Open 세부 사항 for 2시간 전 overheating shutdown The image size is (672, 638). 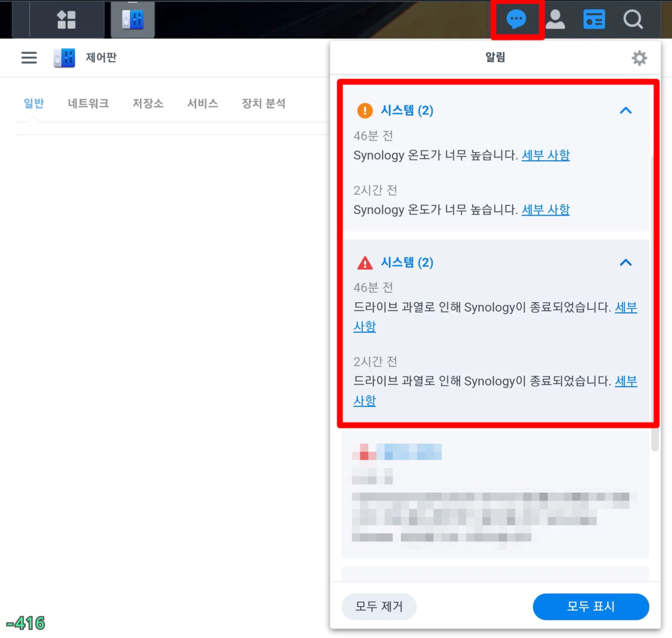coord(626,381)
